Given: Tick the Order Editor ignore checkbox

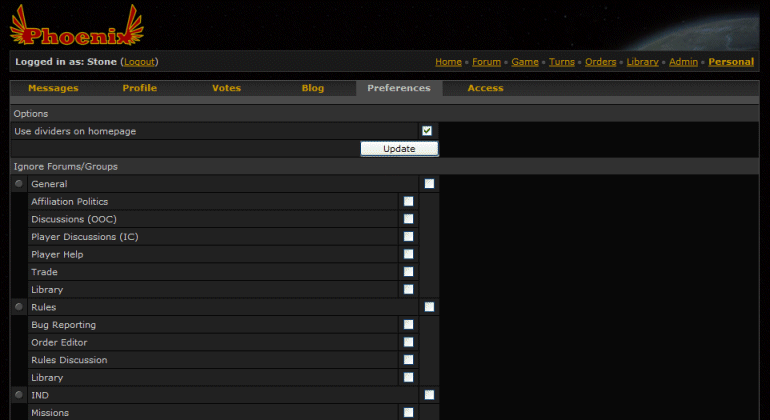Looking at the screenshot, I should [x=408, y=342].
